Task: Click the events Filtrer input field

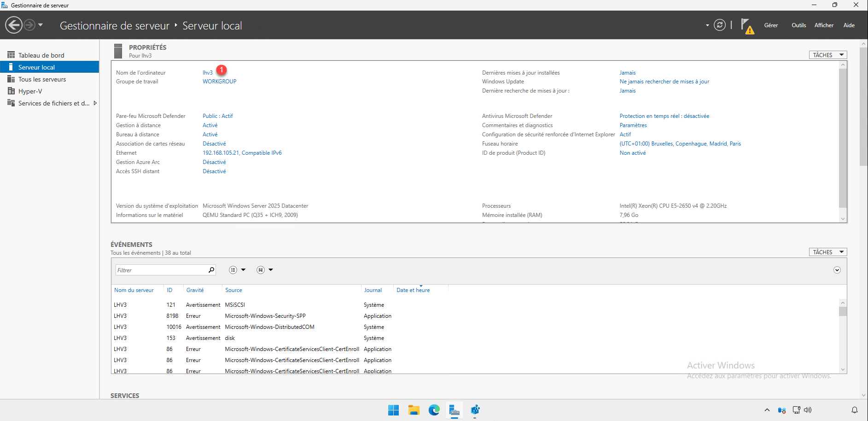Action: (x=161, y=270)
